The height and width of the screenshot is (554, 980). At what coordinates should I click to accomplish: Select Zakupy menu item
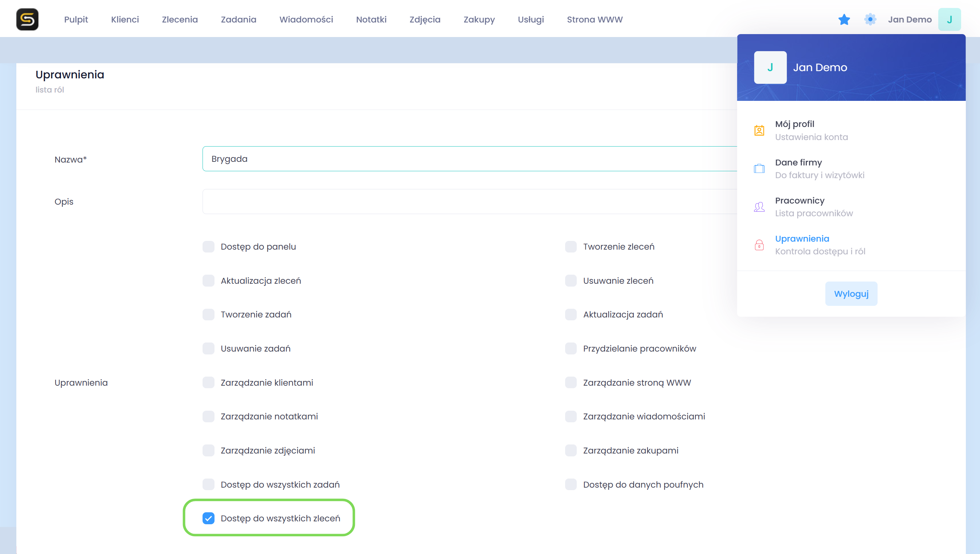tap(479, 19)
